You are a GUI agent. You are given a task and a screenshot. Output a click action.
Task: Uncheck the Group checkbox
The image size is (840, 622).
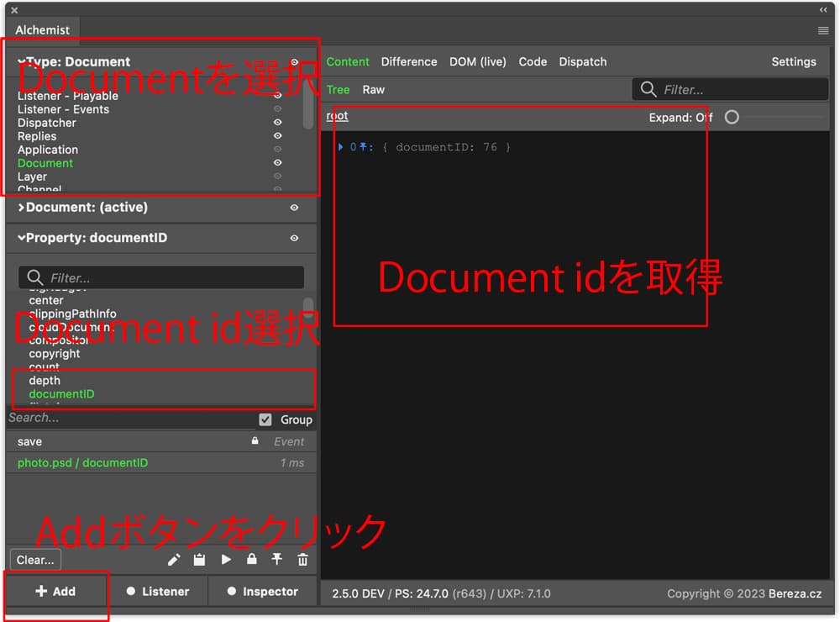tap(265, 419)
